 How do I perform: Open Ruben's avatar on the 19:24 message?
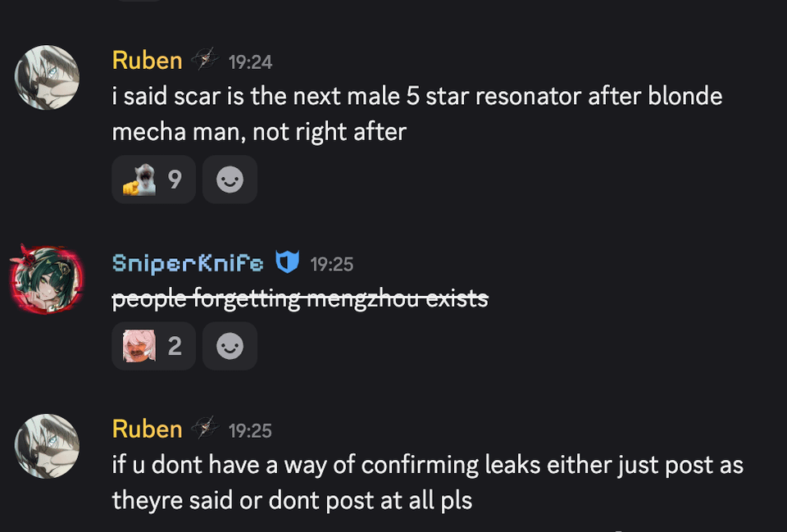click(48, 77)
